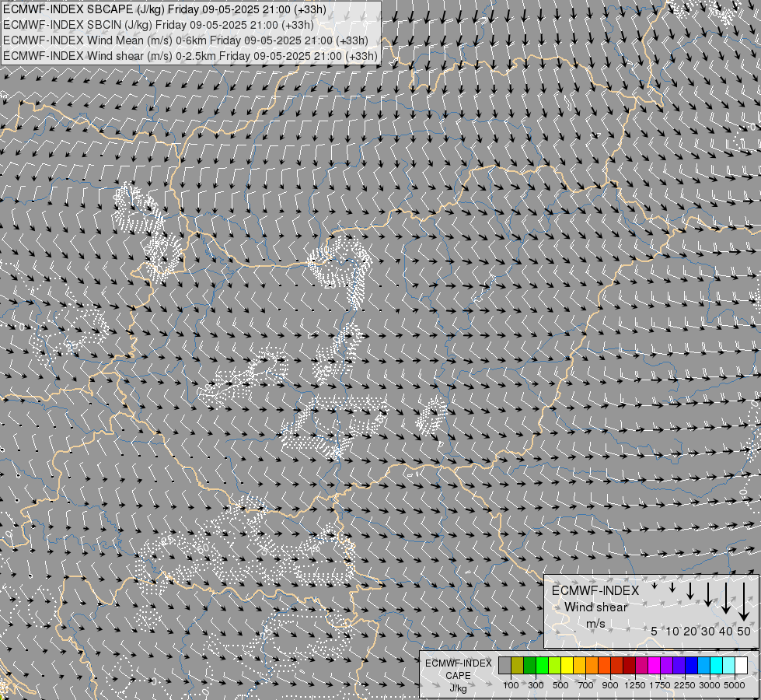Pick the pure yellow CAPE swatch

click(x=567, y=666)
